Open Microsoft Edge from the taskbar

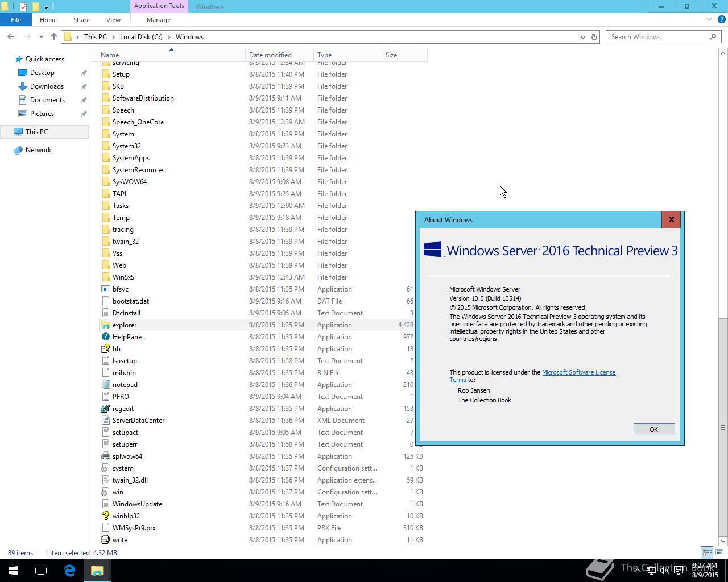tap(69, 571)
